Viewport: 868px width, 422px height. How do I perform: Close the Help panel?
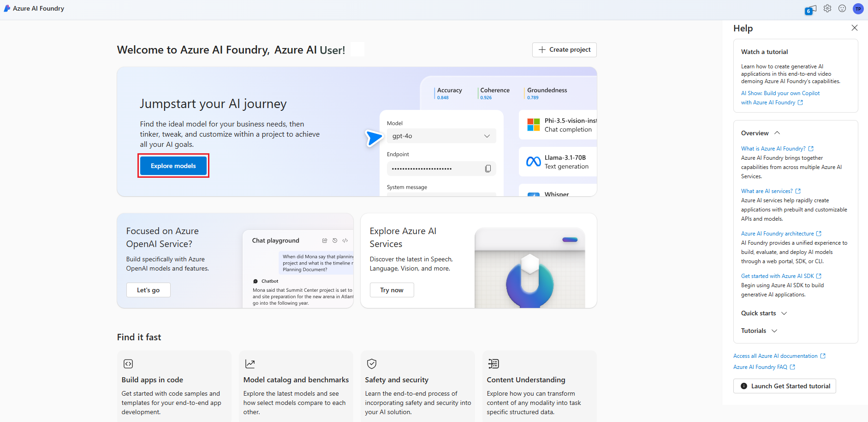tap(855, 28)
